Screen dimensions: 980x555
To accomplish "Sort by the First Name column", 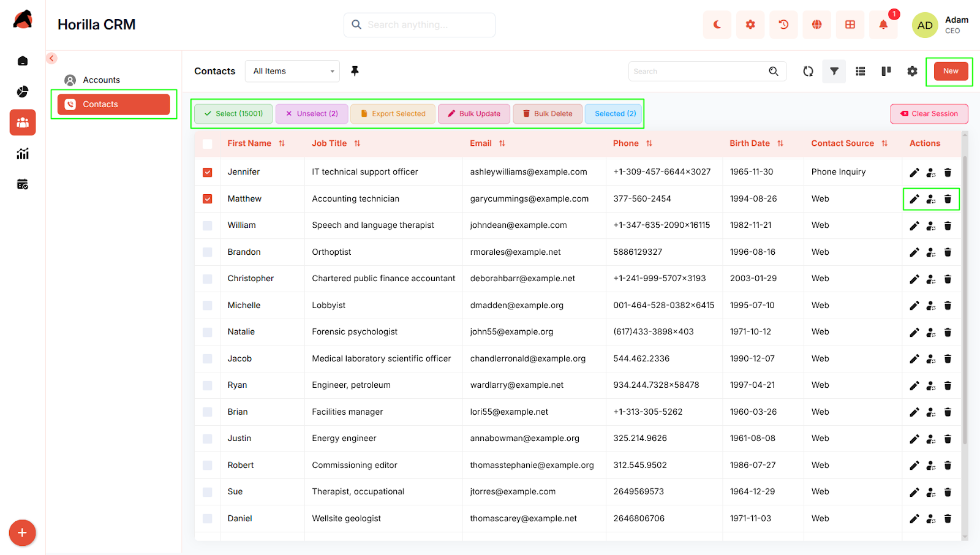I will coord(249,143).
